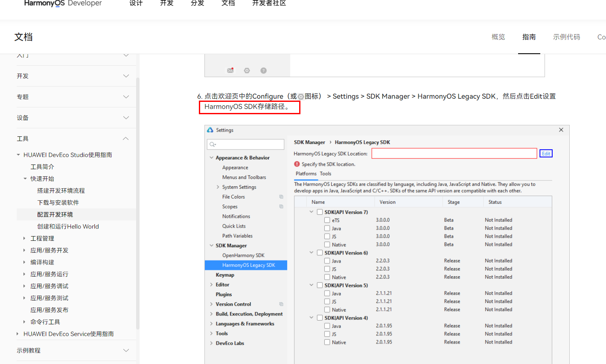This screenshot has width=606, height=364.
Task: Open 应用/服务发布 in the sidebar
Action: coord(49,310)
